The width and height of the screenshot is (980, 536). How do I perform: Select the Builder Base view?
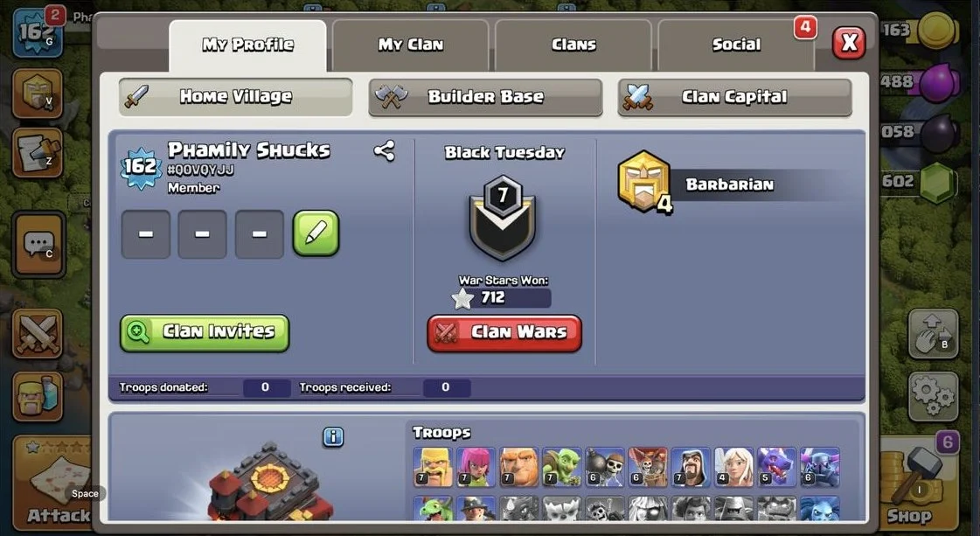coord(485,97)
